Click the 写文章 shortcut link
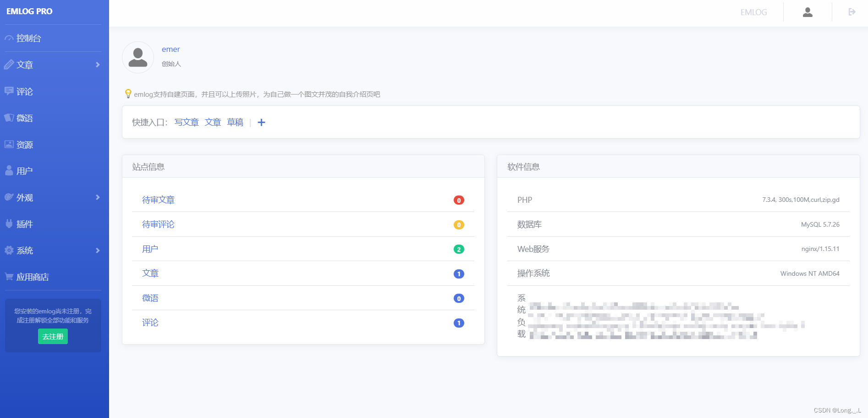This screenshot has height=418, width=868. [x=187, y=123]
